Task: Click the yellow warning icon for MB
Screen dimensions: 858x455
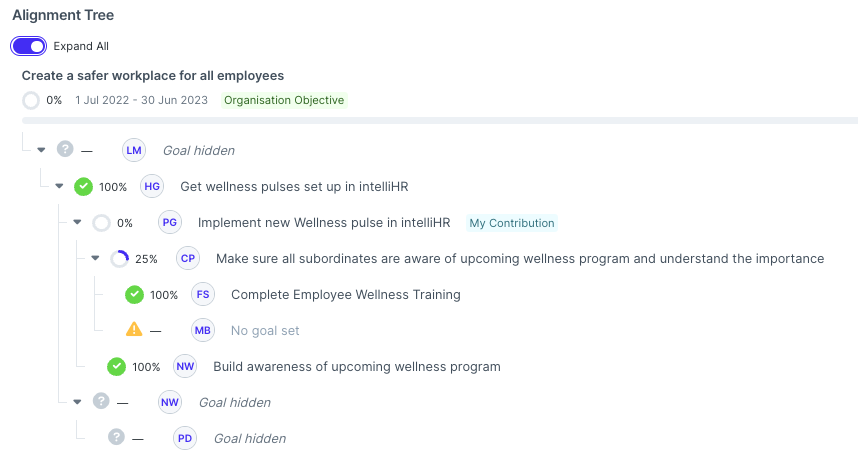Action: pyautogui.click(x=134, y=329)
